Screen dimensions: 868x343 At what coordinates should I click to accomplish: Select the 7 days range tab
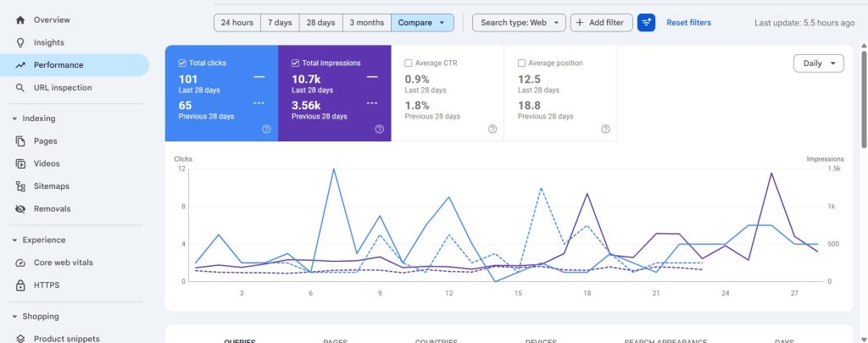point(280,23)
